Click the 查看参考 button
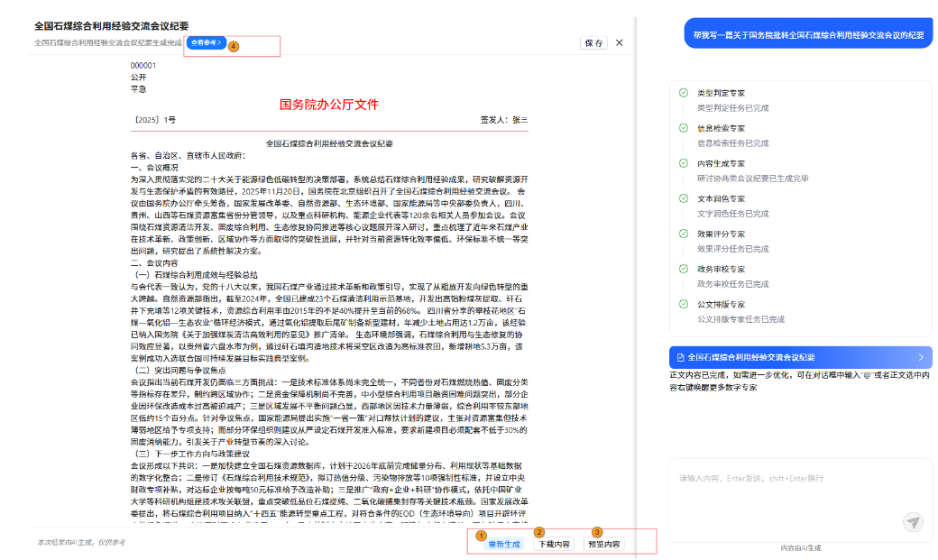 click(x=206, y=42)
